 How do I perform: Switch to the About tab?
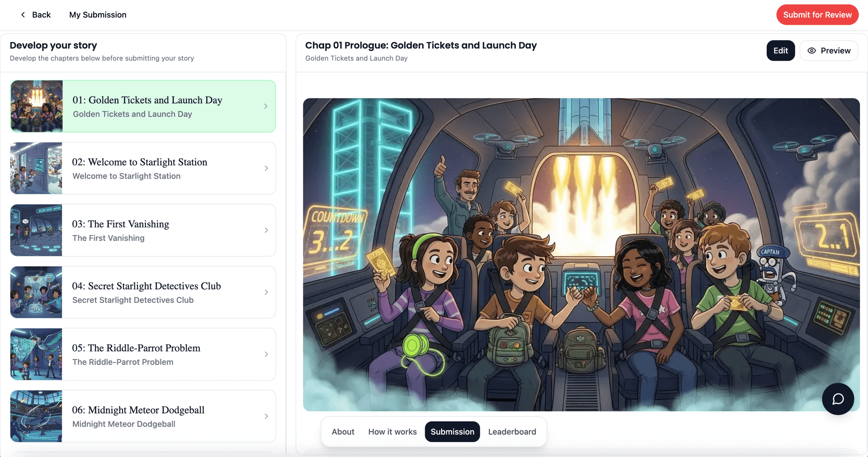pyautogui.click(x=343, y=432)
